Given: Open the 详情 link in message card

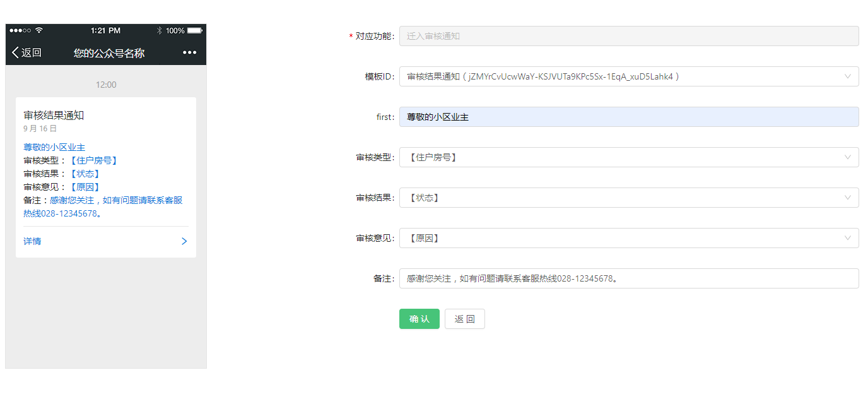Looking at the screenshot, I should coord(33,241).
